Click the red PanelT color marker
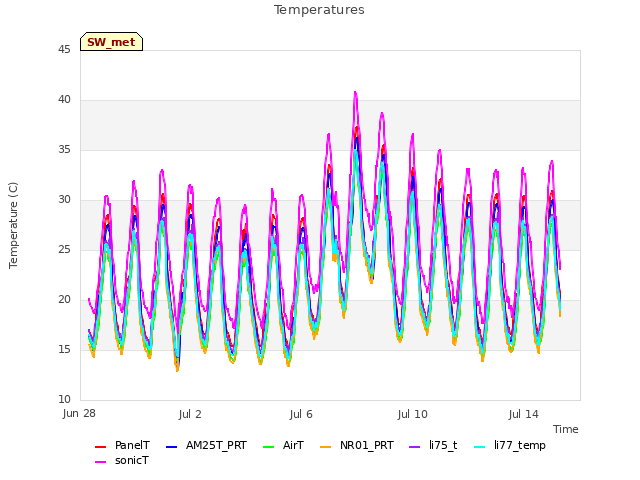The image size is (640, 480). coord(100,447)
